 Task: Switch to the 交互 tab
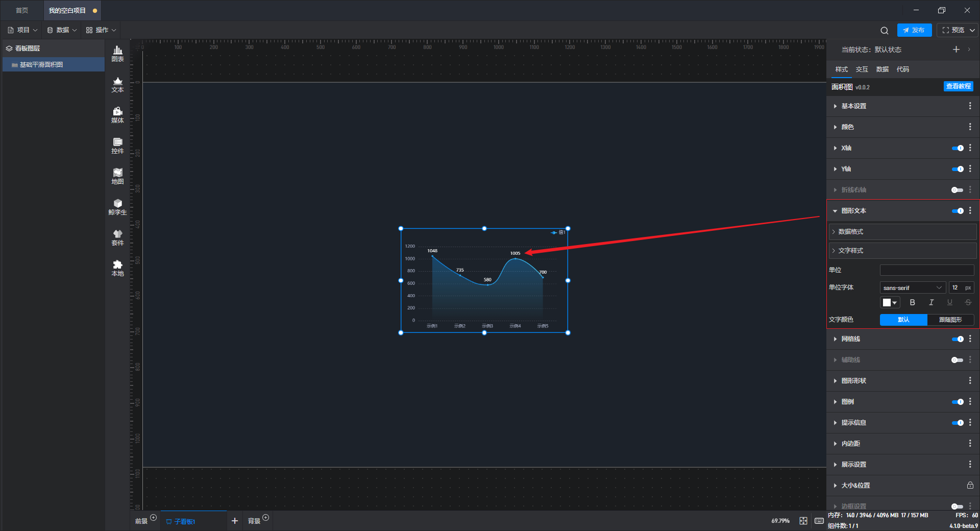(862, 69)
